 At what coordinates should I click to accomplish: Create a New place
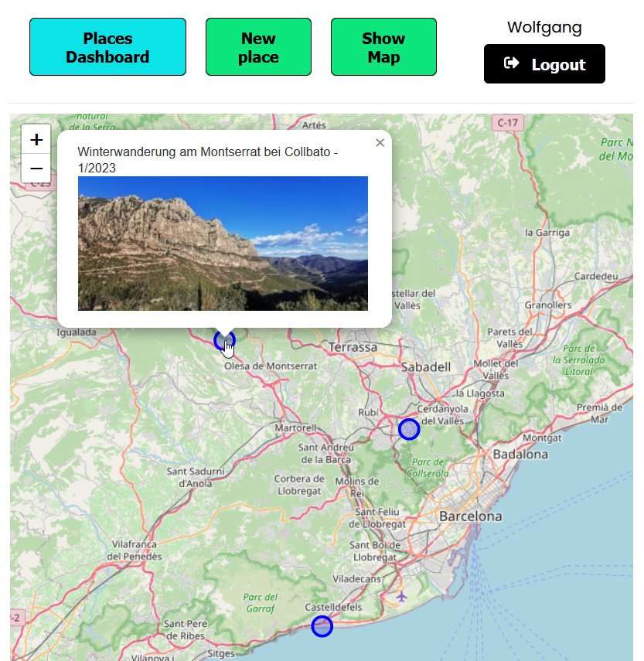pyautogui.click(x=258, y=47)
